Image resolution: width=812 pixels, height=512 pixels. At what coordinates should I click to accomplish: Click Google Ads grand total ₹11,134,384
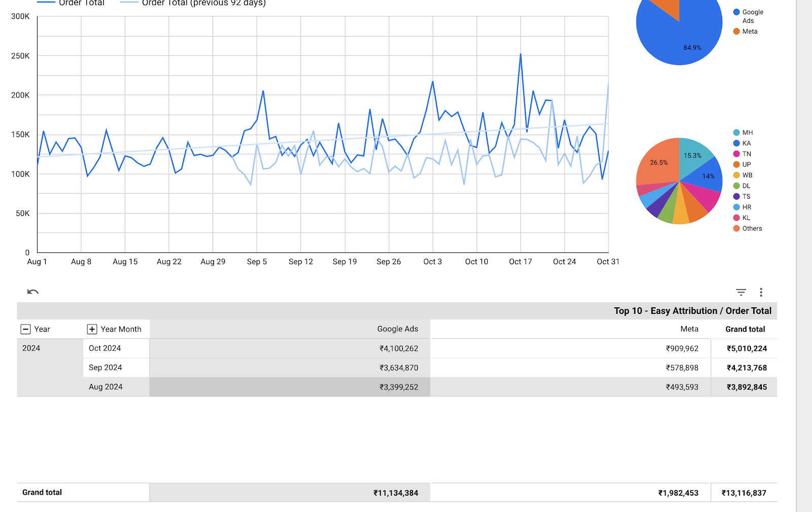pyautogui.click(x=396, y=493)
